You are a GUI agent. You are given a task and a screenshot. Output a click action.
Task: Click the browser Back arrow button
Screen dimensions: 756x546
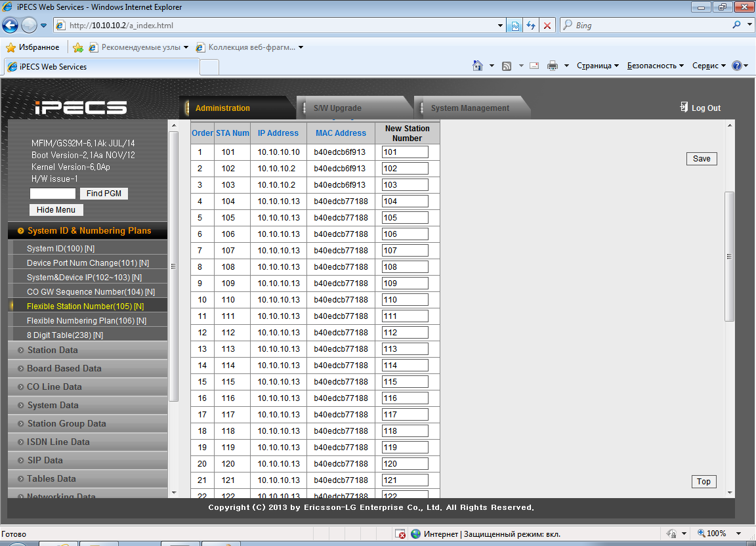click(x=10, y=26)
